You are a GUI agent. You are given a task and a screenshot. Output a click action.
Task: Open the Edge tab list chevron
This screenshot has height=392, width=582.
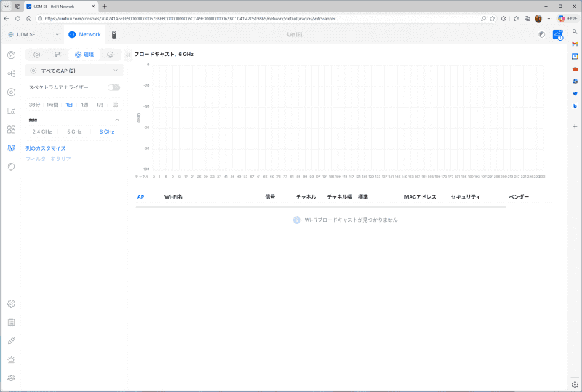pyautogui.click(x=7, y=7)
